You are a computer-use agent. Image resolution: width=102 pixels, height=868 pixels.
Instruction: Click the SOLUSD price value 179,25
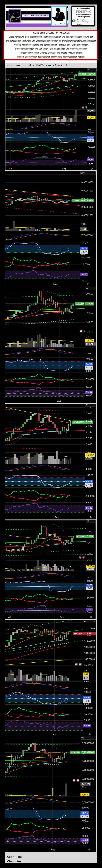[x=90, y=304]
